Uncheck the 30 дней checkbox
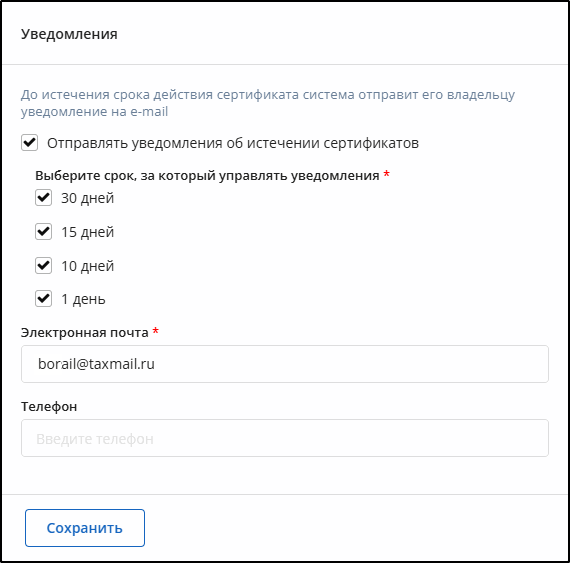Viewport: 570px width, 563px height. [43, 198]
